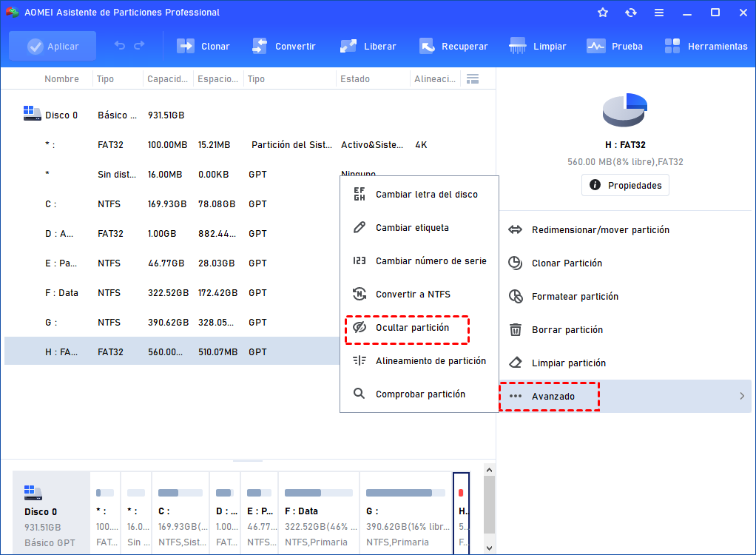756x555 pixels.
Task: Click Borrar partición option
Action: coord(625,330)
